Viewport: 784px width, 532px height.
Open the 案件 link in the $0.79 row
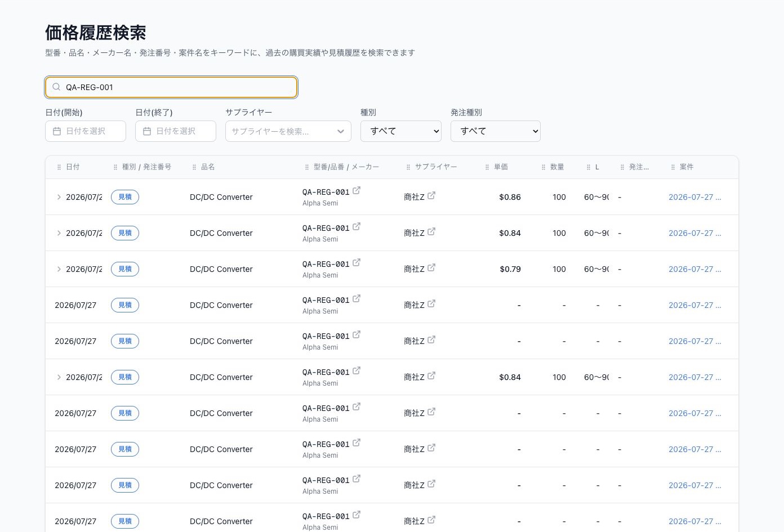[x=695, y=269]
